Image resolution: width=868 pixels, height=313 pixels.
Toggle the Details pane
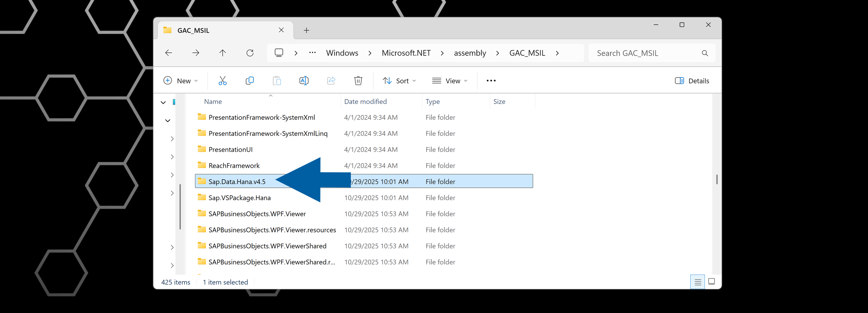pos(691,81)
